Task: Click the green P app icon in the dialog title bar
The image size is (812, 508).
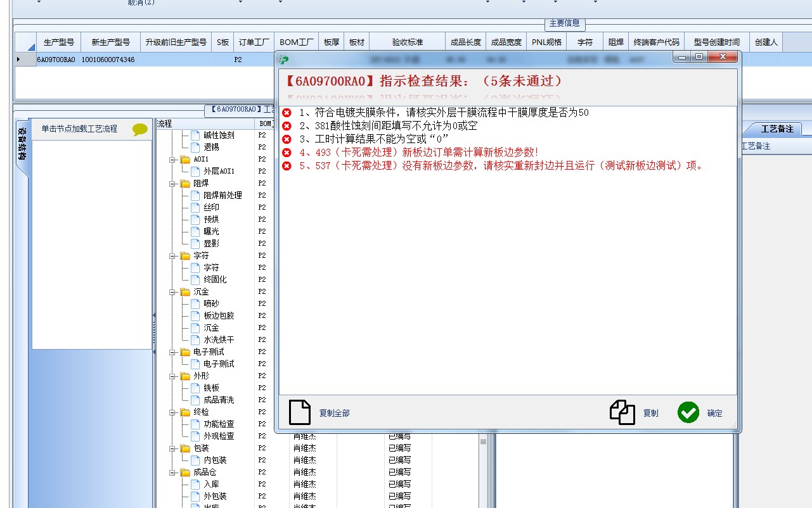Action: (285, 60)
